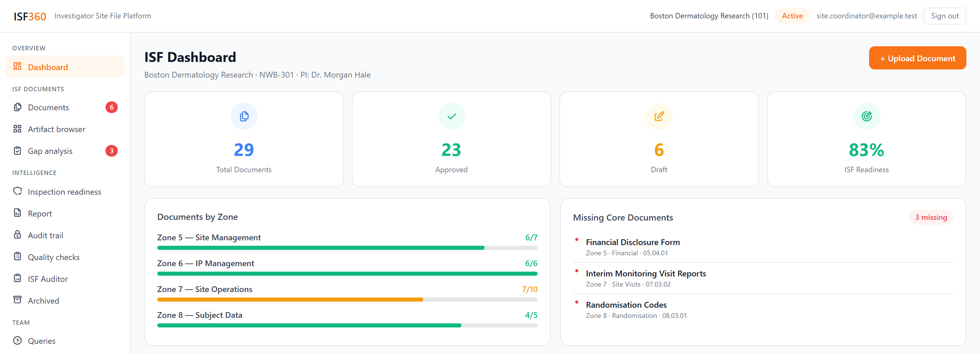Click the Artifact browser grid icon
This screenshot has height=354, width=980.
(17, 129)
